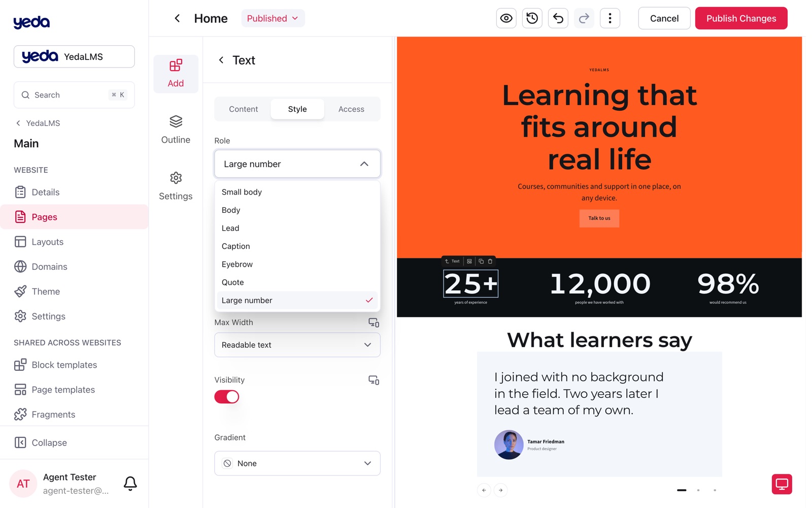Open the editor Settings panel
Screen dimensions: 812x508
click(176, 186)
